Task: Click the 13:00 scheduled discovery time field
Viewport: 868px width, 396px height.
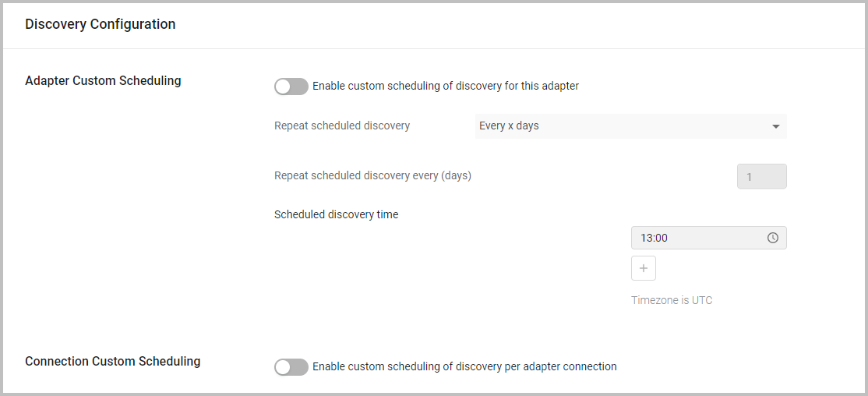Action: [701, 238]
